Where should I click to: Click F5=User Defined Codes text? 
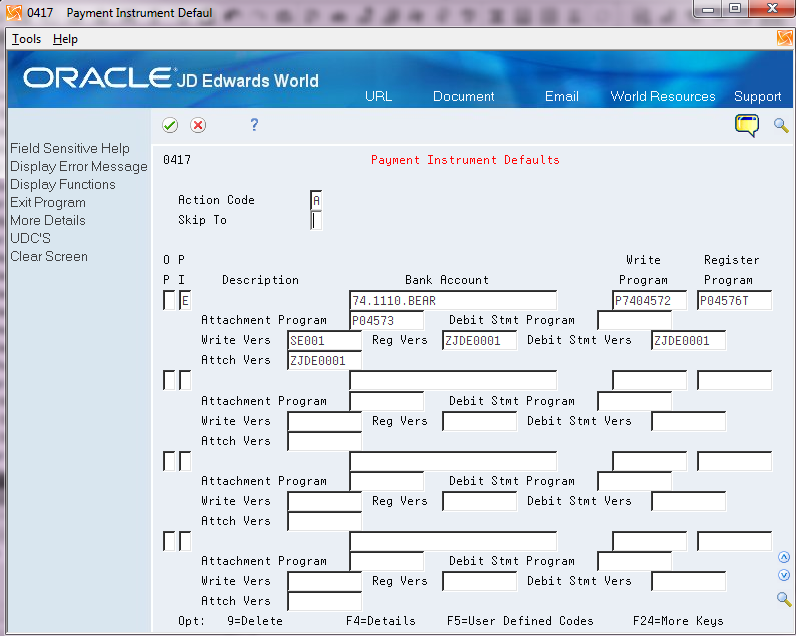[x=520, y=621]
